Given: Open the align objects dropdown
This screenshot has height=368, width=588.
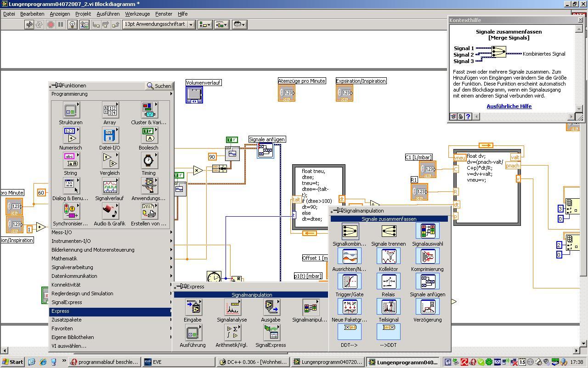Looking at the screenshot, I should pos(205,24).
